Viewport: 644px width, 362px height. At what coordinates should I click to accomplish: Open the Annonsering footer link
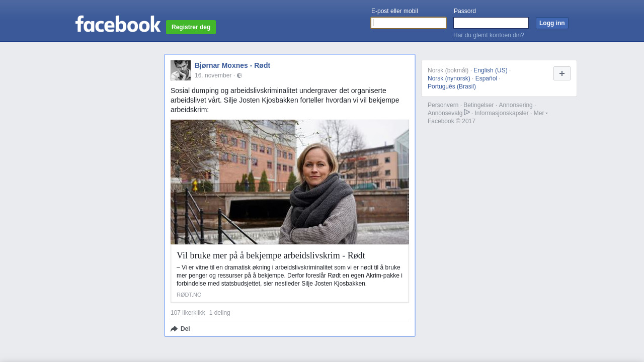coord(516,105)
